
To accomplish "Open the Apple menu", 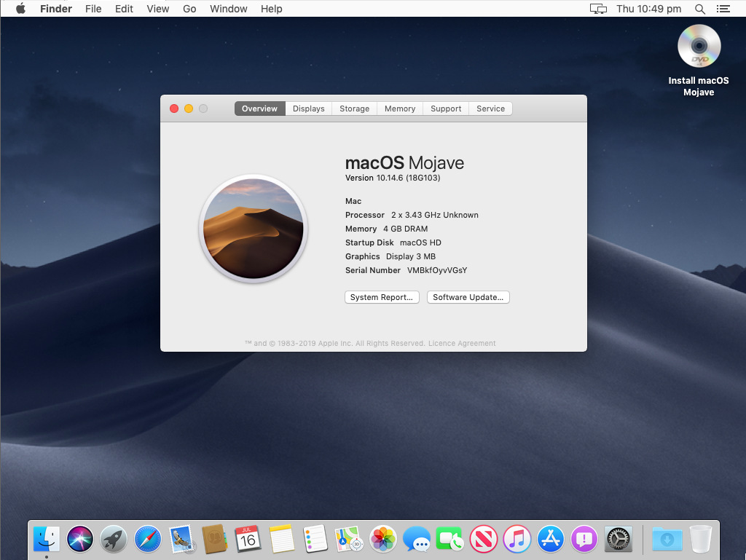I will click(x=20, y=9).
